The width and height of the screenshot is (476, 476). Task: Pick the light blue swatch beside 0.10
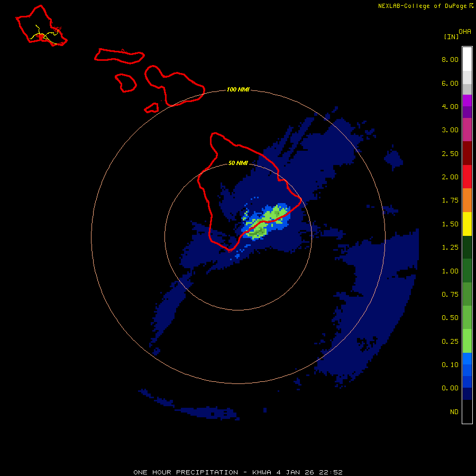[x=467, y=359]
